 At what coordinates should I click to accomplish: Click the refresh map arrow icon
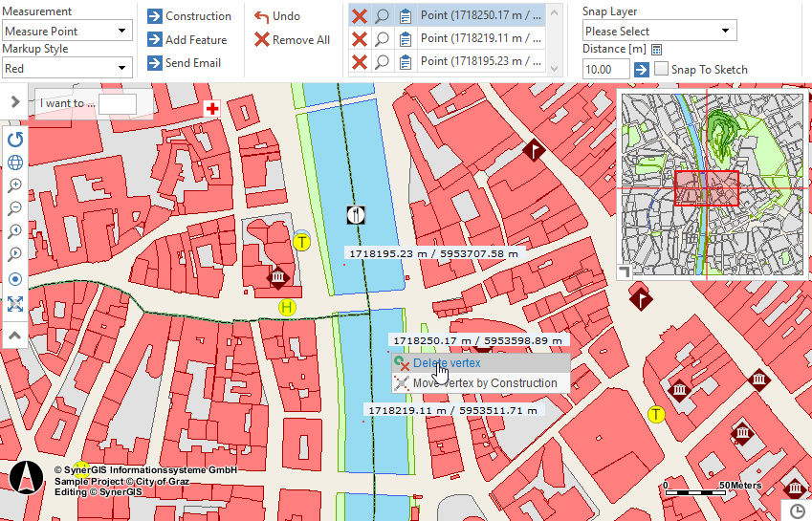tap(15, 139)
